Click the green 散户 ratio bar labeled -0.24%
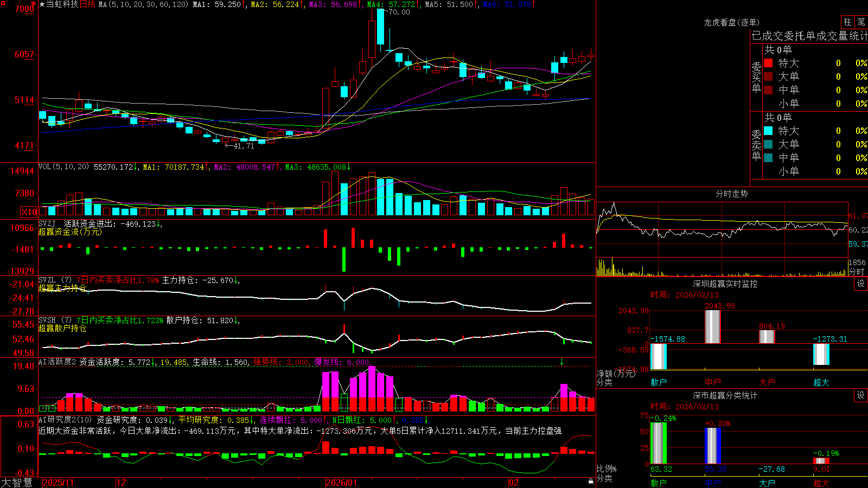The width and height of the screenshot is (868, 488). 659,443
